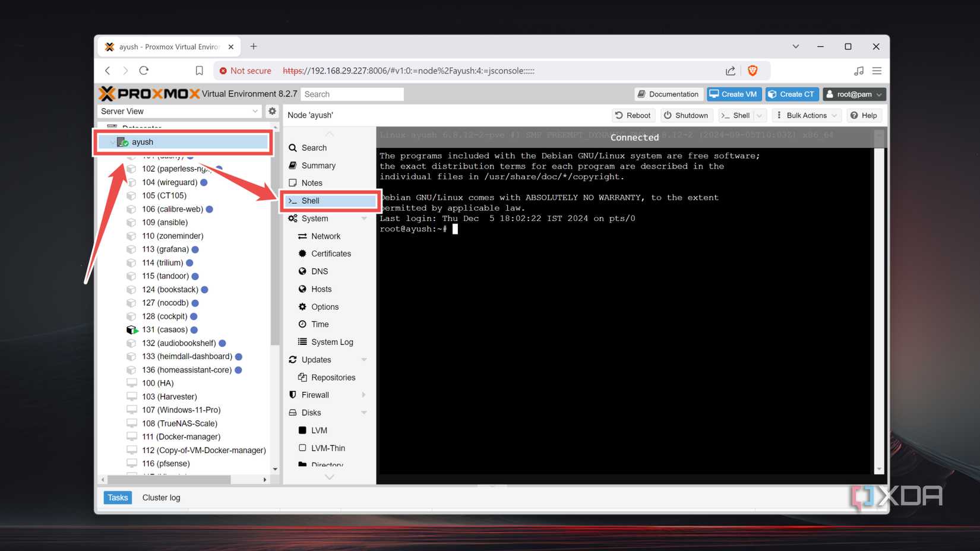Collapse the System section in node menu
The image size is (980, 551).
point(364,218)
